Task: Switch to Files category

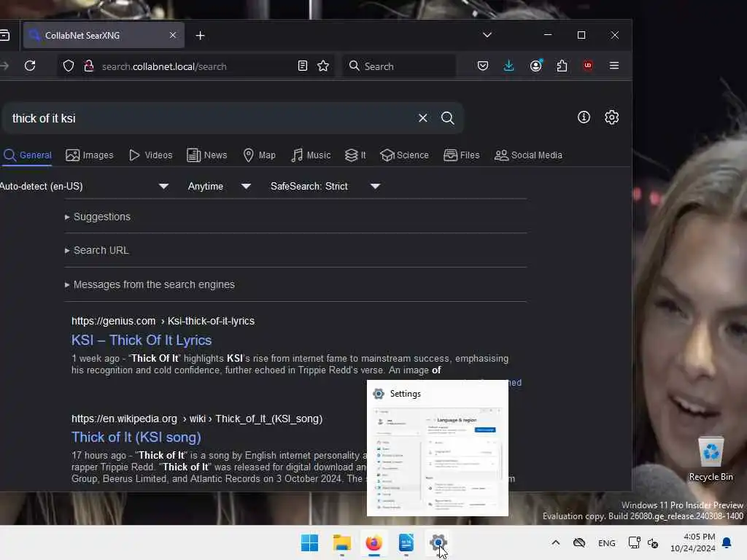Action: click(461, 155)
